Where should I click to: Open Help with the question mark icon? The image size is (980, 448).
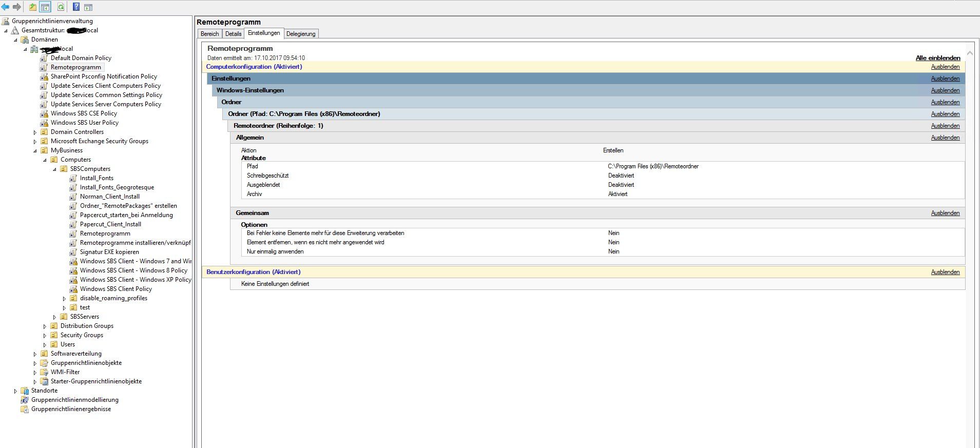tap(76, 7)
